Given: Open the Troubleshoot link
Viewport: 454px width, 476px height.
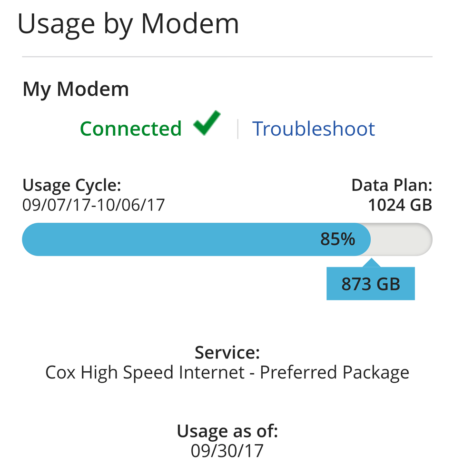Looking at the screenshot, I should point(313,128).
